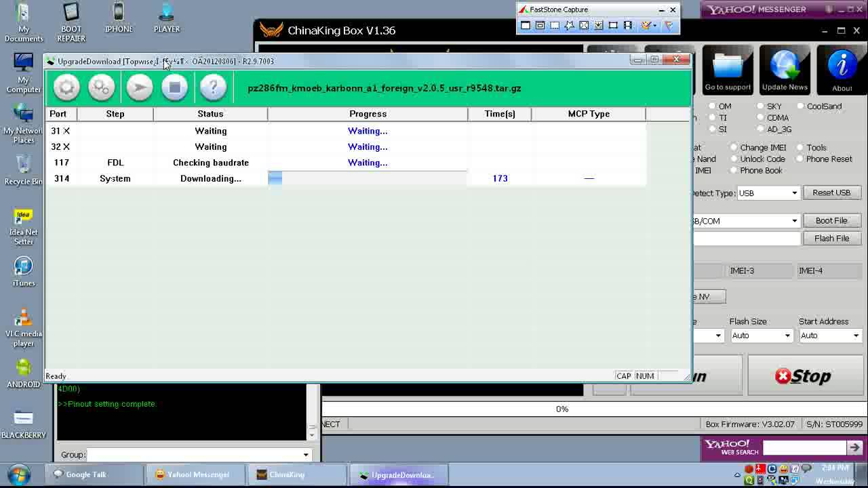Select the SKY radio button
Screen dimensions: 868x488
click(760, 106)
